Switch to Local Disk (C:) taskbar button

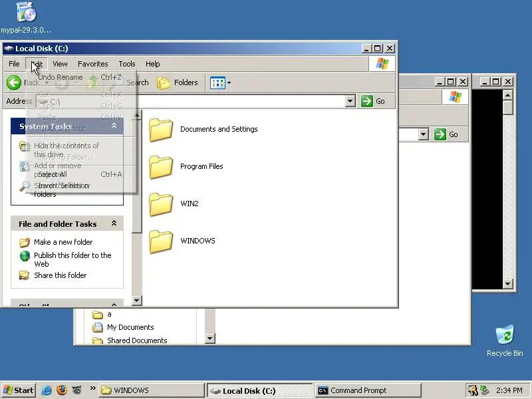point(259,390)
